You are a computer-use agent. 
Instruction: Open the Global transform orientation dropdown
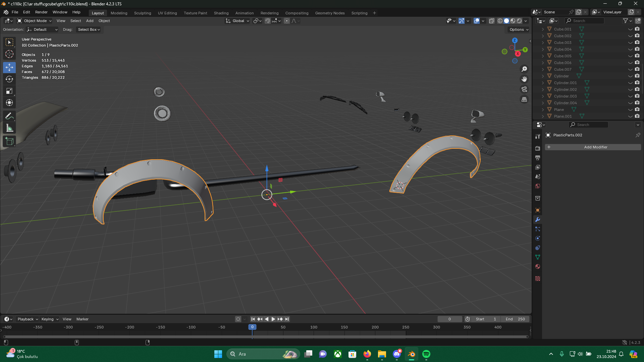(238, 21)
